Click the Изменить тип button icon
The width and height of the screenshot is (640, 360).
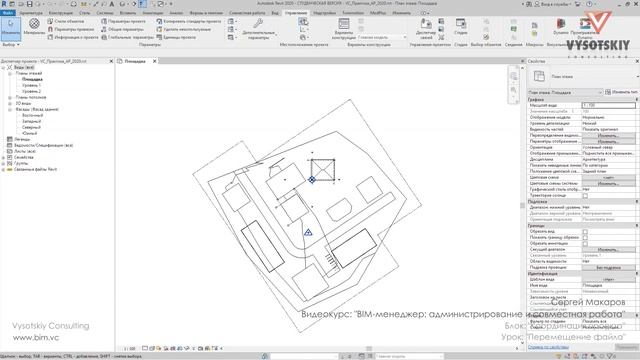(608, 92)
